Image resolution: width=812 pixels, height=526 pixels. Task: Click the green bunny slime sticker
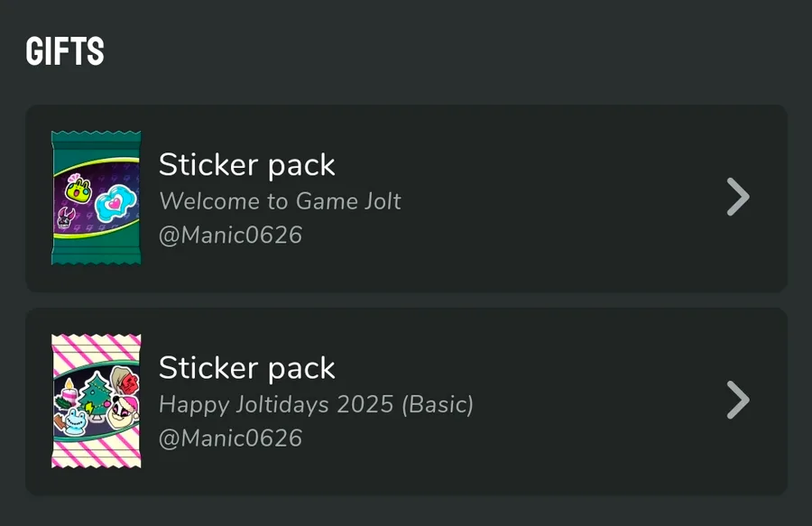point(78,189)
